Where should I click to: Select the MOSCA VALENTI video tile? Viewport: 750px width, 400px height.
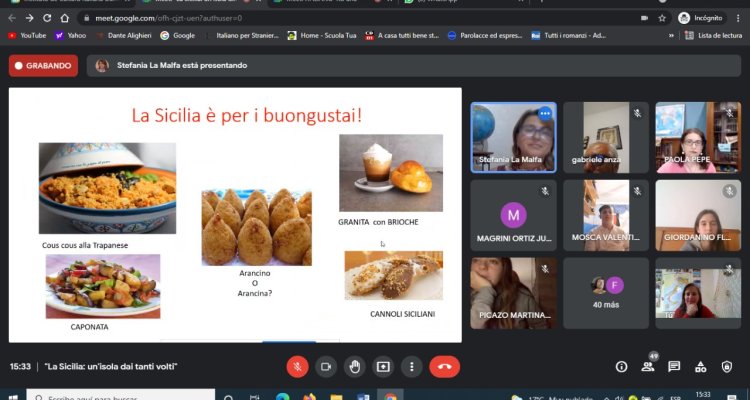tap(606, 215)
